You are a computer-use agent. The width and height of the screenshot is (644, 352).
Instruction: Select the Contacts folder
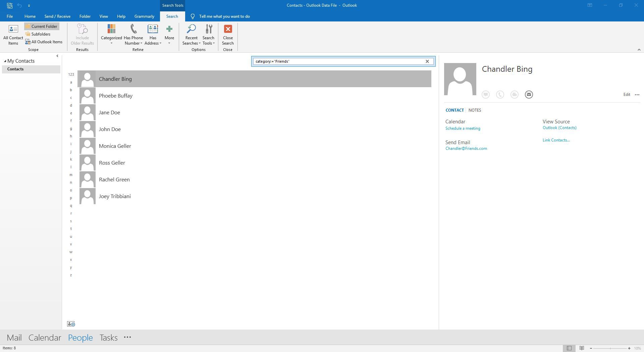[x=31, y=69]
